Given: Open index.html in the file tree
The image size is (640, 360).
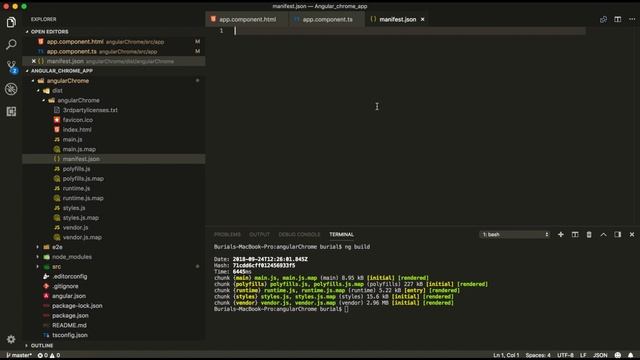Looking at the screenshot, I should tap(77, 130).
